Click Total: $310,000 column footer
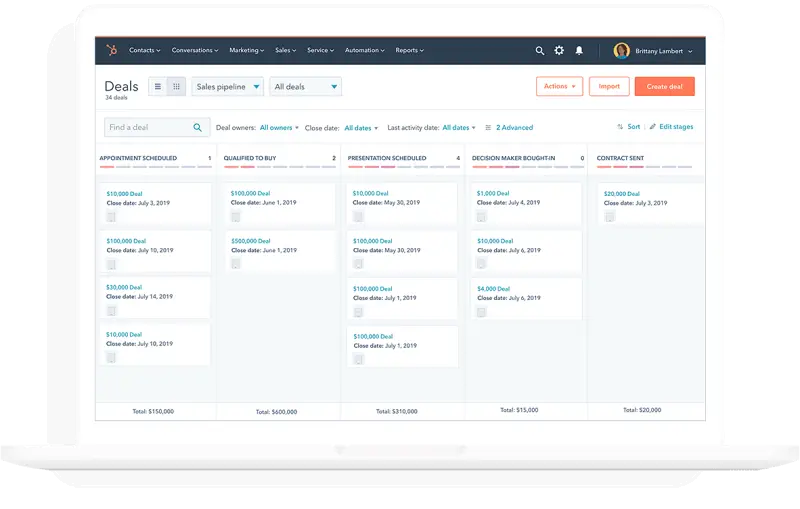The image size is (800, 509). (x=396, y=411)
